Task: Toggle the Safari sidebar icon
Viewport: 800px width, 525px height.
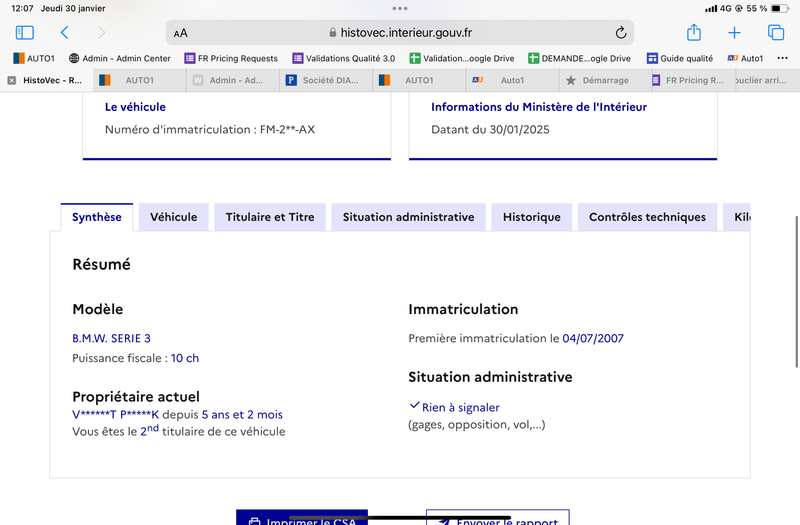Action: [x=24, y=33]
